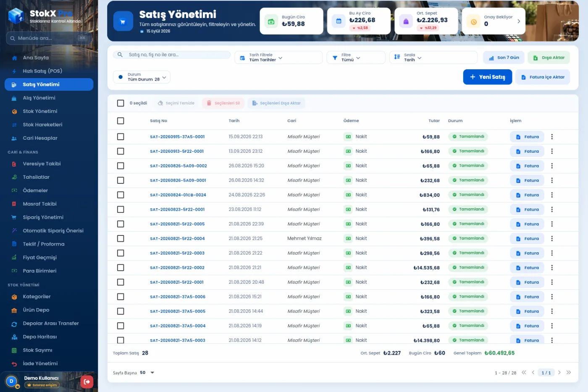
Task: Click the red logout icon button
Action: [x=87, y=382]
